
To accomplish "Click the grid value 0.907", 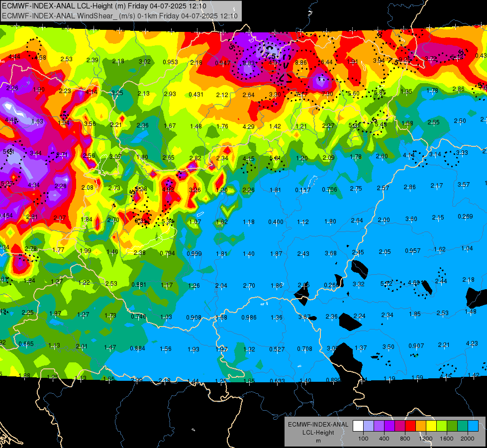I will pos(416,346).
